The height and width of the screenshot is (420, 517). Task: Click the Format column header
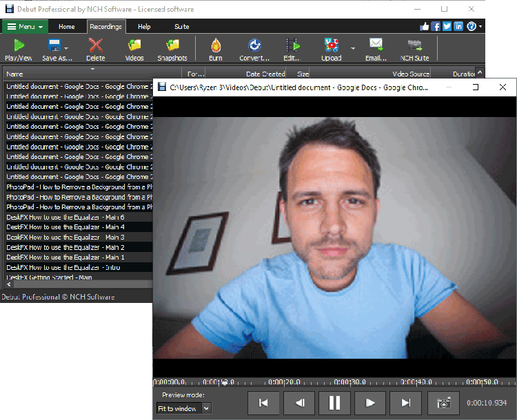click(194, 74)
